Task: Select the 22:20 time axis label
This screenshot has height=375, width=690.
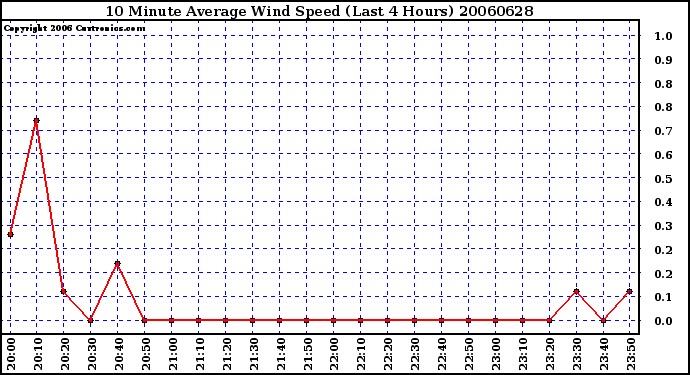Action: (x=389, y=354)
